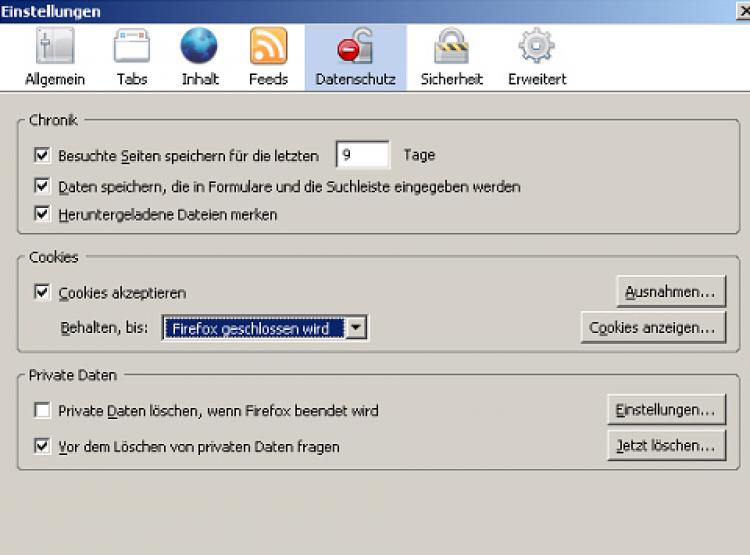Expand the 'Behalten, bis' dropdown arrow
750x555 pixels.
[357, 328]
